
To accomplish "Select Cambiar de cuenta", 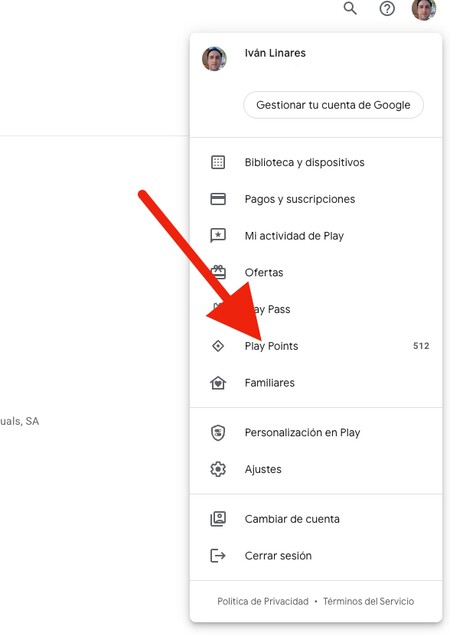I will click(x=316, y=519).
